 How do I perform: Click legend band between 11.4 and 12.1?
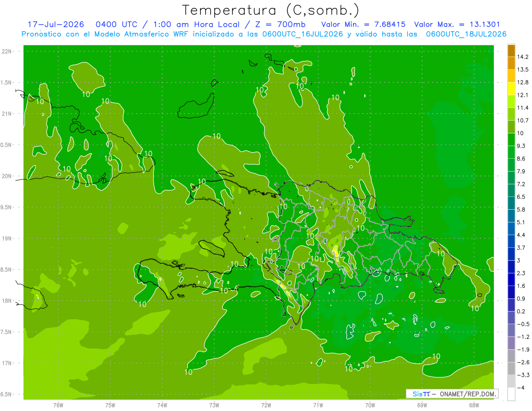[511, 102]
